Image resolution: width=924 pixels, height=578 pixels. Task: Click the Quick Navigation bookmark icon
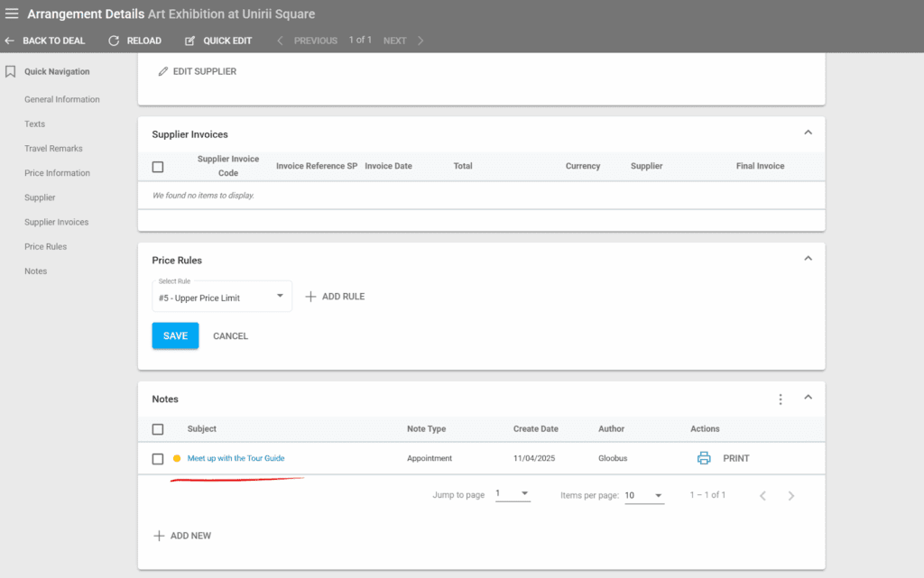coord(10,72)
